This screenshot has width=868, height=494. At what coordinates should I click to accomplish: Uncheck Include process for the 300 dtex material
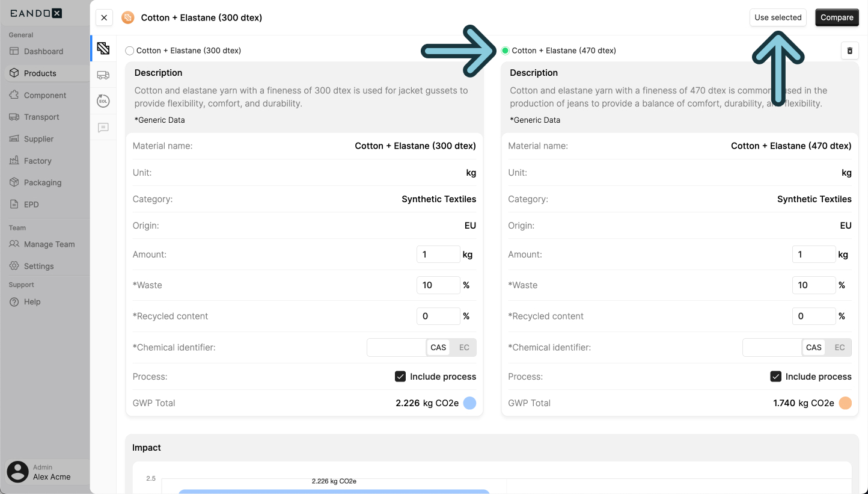point(400,376)
